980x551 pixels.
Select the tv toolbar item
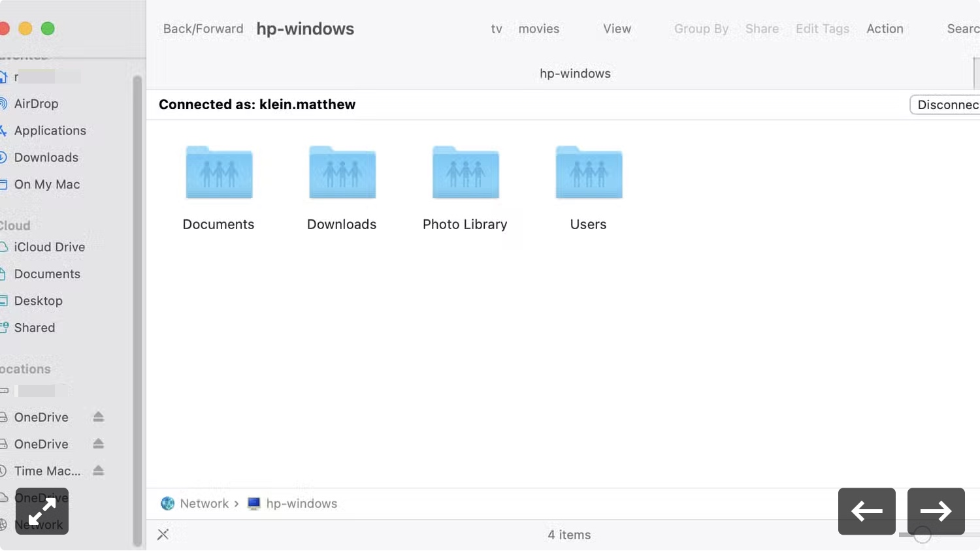coord(497,29)
